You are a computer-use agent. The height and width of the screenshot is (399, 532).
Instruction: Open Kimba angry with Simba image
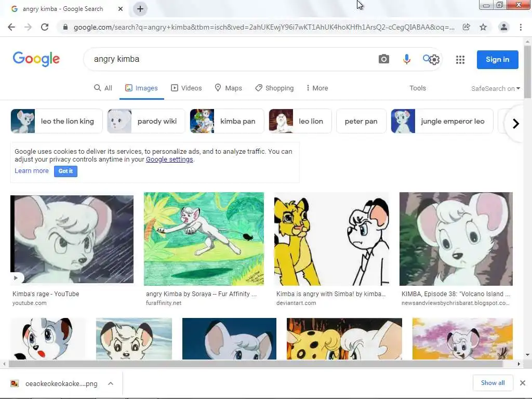pyautogui.click(x=331, y=239)
